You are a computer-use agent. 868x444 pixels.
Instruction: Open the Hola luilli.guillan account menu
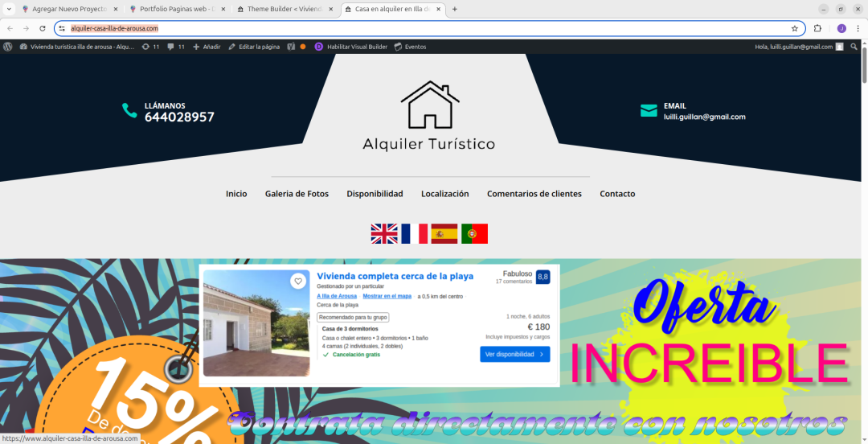pyautogui.click(x=800, y=47)
